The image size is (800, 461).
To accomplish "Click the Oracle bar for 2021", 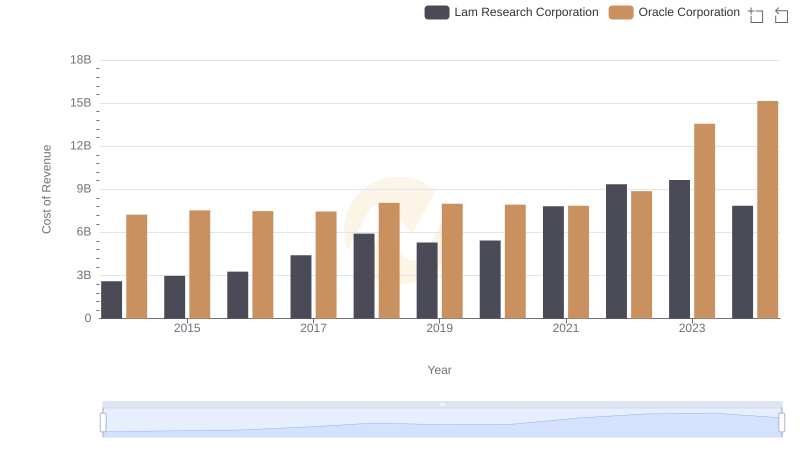I will (x=578, y=262).
